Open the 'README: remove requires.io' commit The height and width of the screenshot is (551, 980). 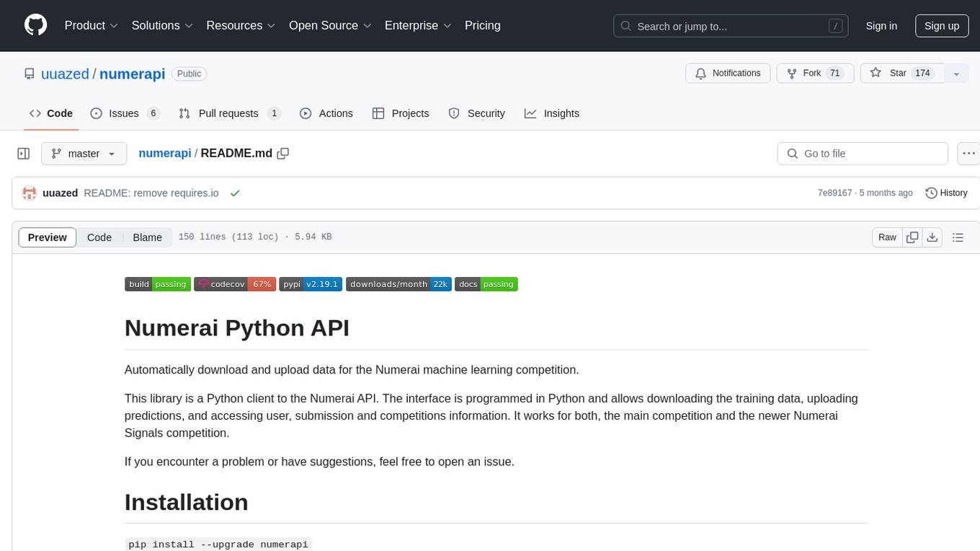pyautogui.click(x=151, y=193)
